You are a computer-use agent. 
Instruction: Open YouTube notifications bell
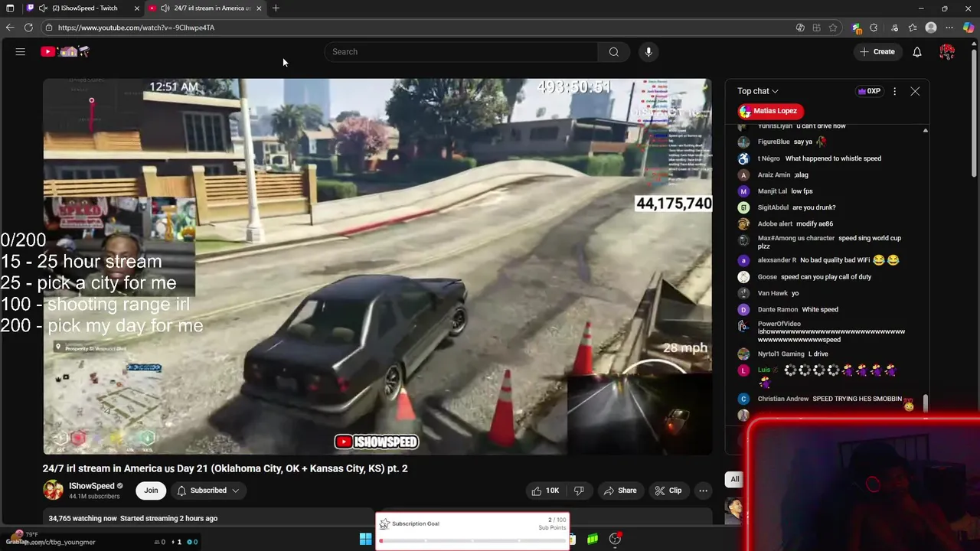click(x=917, y=52)
